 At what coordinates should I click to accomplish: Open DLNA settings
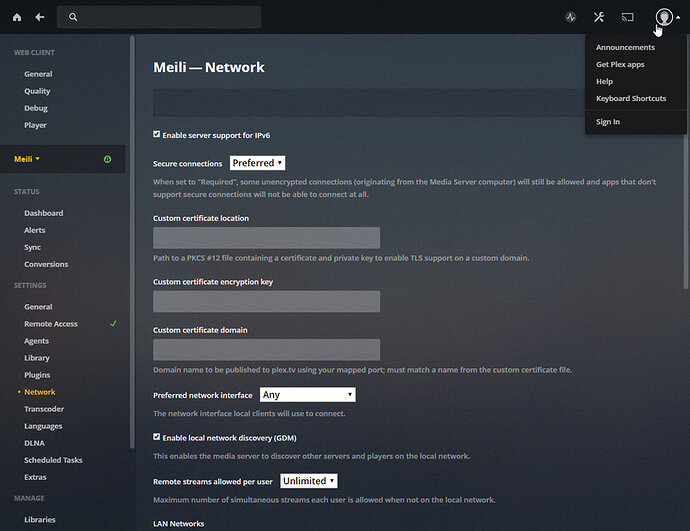(34, 443)
